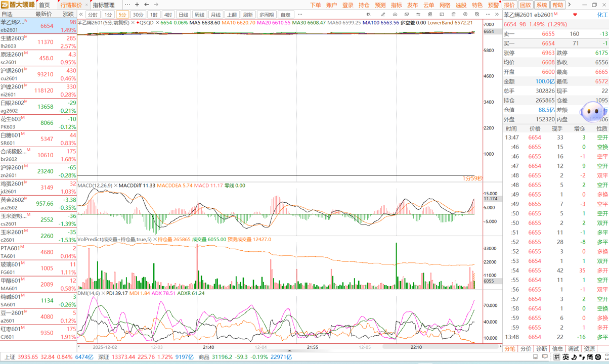Click the floating assistant robot icon

pyautogui.click(x=593, y=111)
